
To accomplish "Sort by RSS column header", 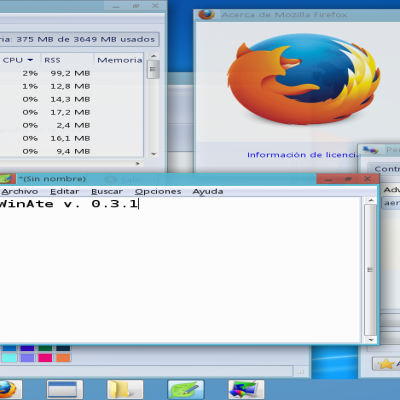I will pyautogui.click(x=67, y=60).
